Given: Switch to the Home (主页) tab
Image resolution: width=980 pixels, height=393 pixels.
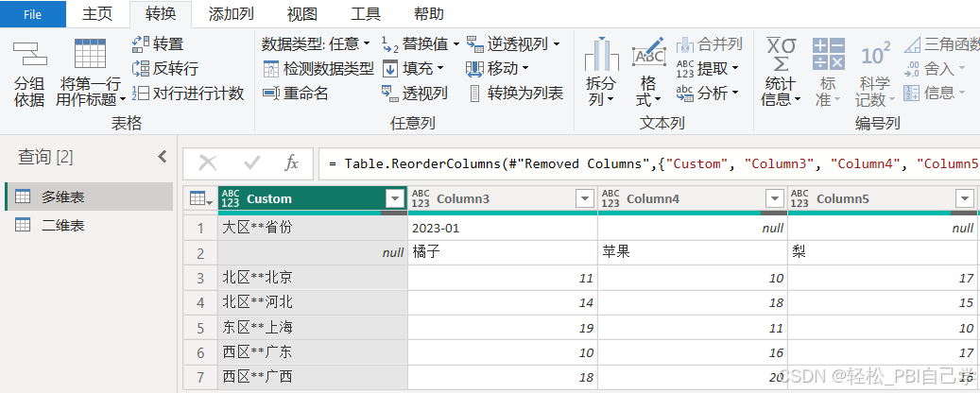Looking at the screenshot, I should [x=97, y=14].
